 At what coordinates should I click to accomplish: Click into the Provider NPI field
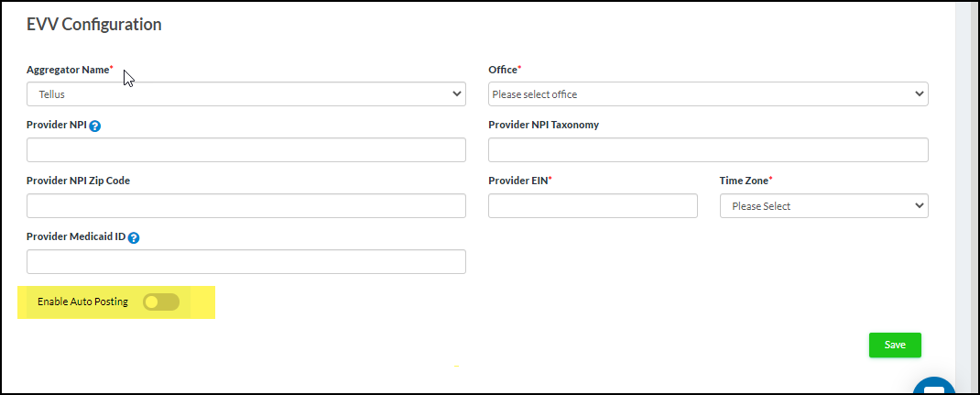[246, 150]
